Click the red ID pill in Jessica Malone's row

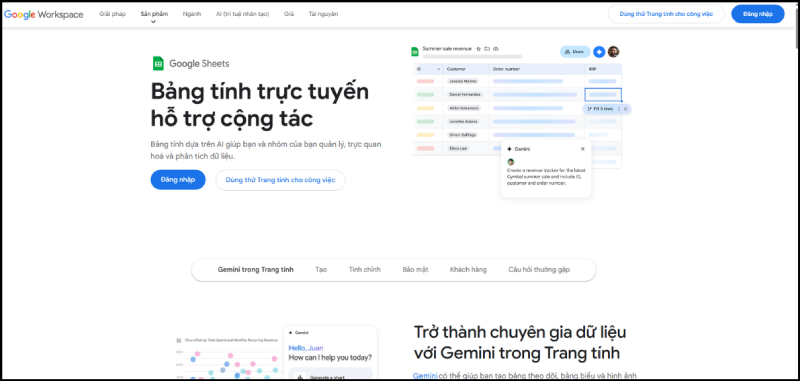pyautogui.click(x=425, y=81)
